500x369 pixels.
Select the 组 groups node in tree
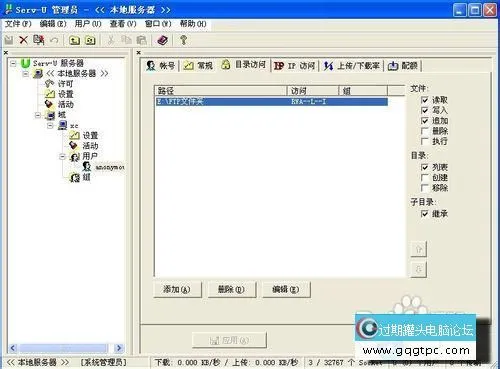pyautogui.click(x=80, y=177)
